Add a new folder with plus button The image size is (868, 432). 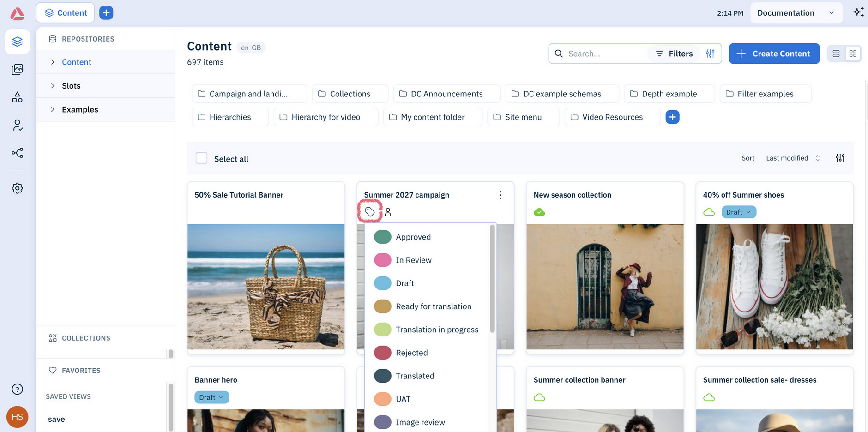672,117
